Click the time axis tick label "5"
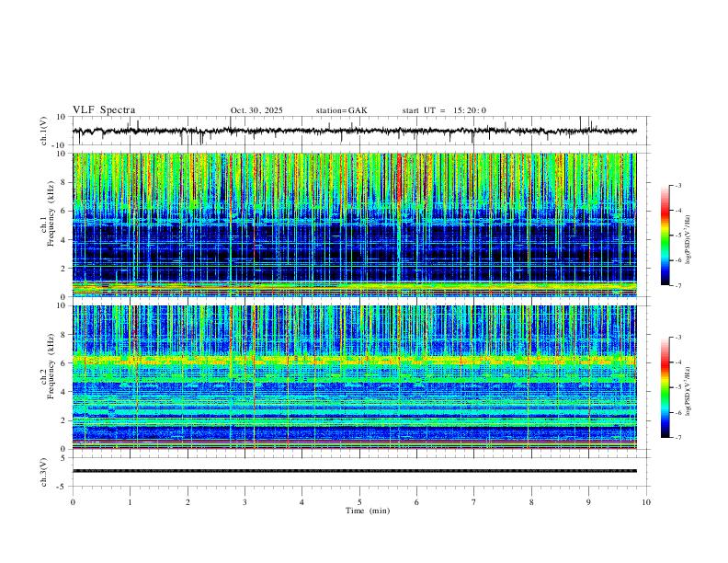This screenshot has width=728, height=563. pyautogui.click(x=359, y=502)
